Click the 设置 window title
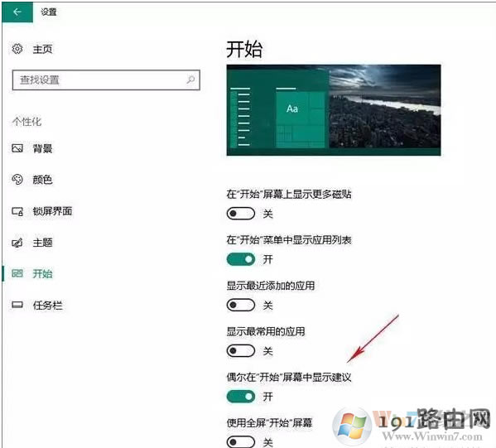 [49, 12]
